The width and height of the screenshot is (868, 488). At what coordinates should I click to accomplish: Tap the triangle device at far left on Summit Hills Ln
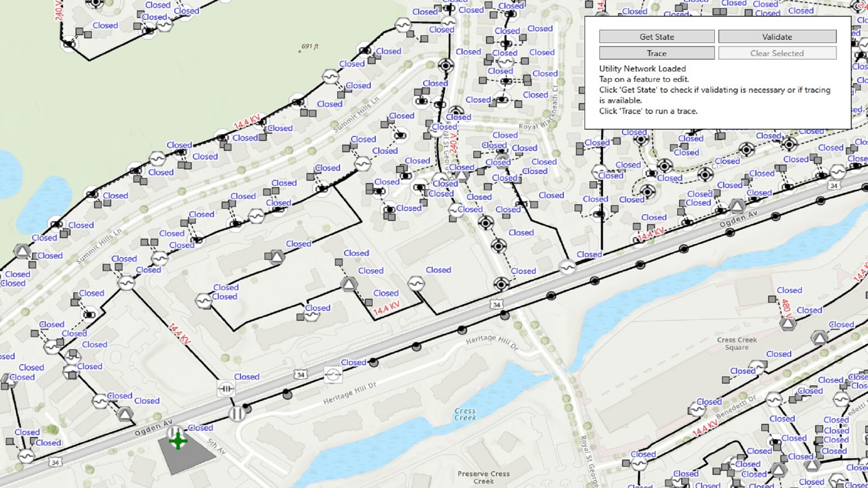click(x=22, y=251)
